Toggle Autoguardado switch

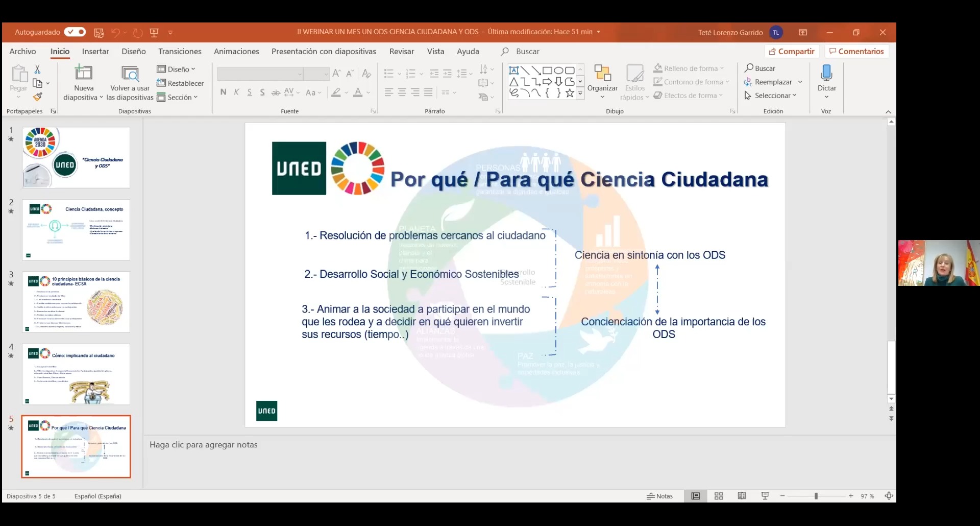pyautogui.click(x=75, y=32)
